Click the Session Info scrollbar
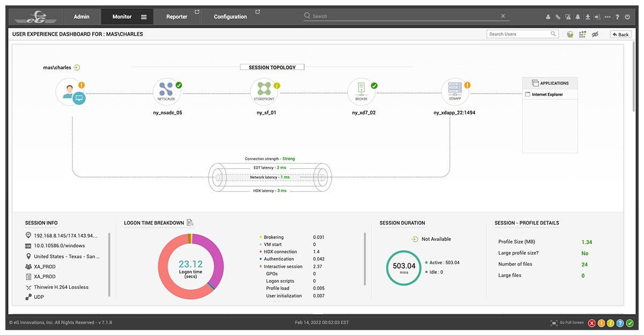The width and height of the screenshot is (644, 335). pyautogui.click(x=109, y=265)
